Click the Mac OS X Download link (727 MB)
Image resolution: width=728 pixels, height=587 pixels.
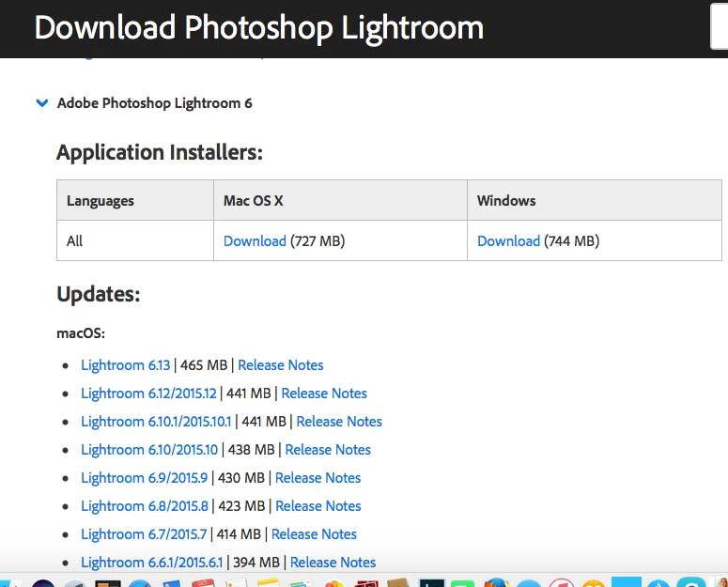(x=255, y=240)
